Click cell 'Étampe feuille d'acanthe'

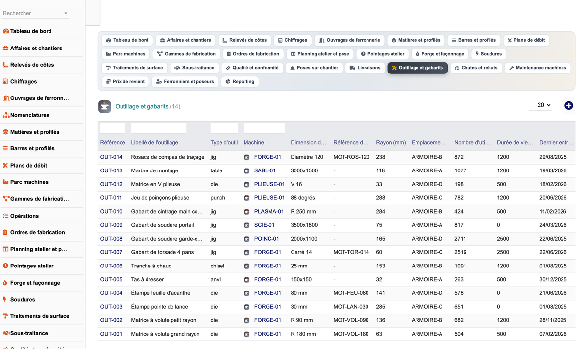click(x=161, y=293)
